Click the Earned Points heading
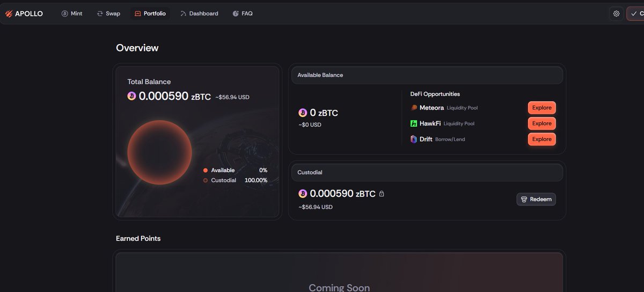 tap(138, 238)
